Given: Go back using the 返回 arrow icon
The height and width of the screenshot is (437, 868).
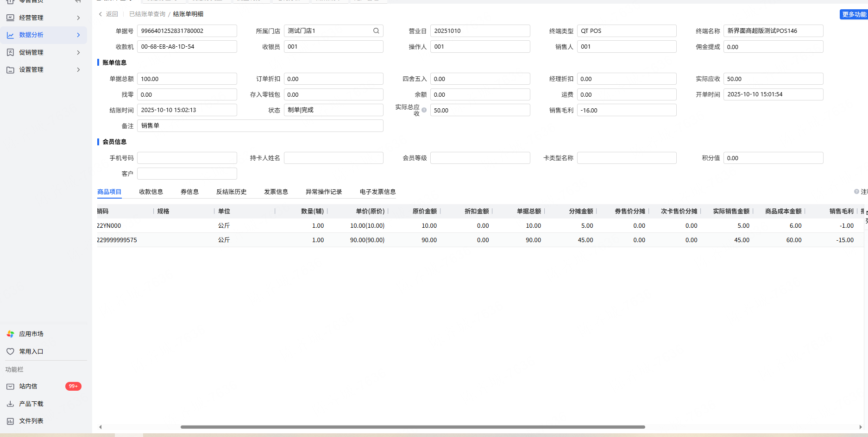Looking at the screenshot, I should coord(101,14).
